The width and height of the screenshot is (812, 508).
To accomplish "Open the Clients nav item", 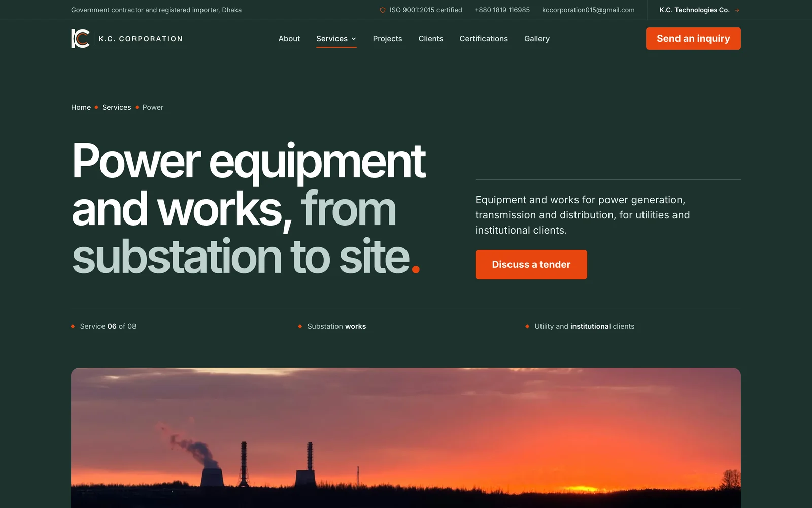I will [x=431, y=39].
